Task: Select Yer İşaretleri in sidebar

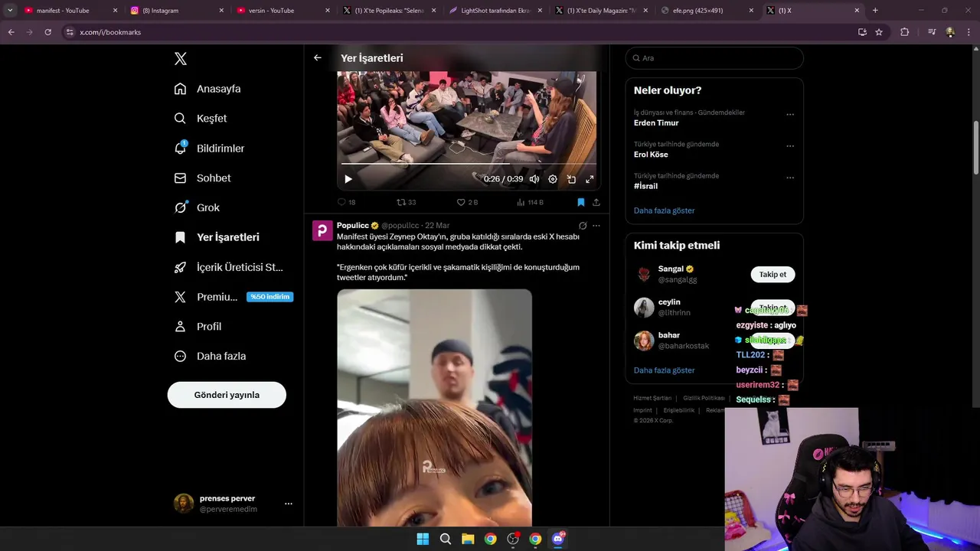Action: [x=217, y=237]
